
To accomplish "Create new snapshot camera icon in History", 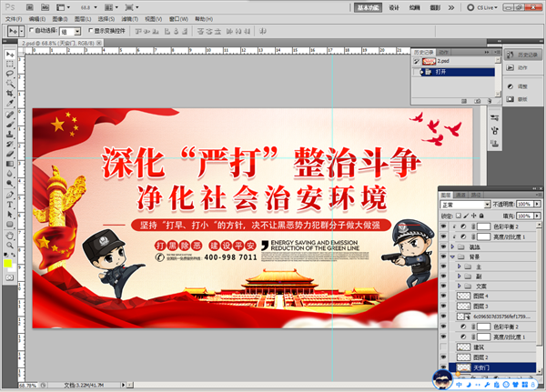I will click(x=478, y=101).
